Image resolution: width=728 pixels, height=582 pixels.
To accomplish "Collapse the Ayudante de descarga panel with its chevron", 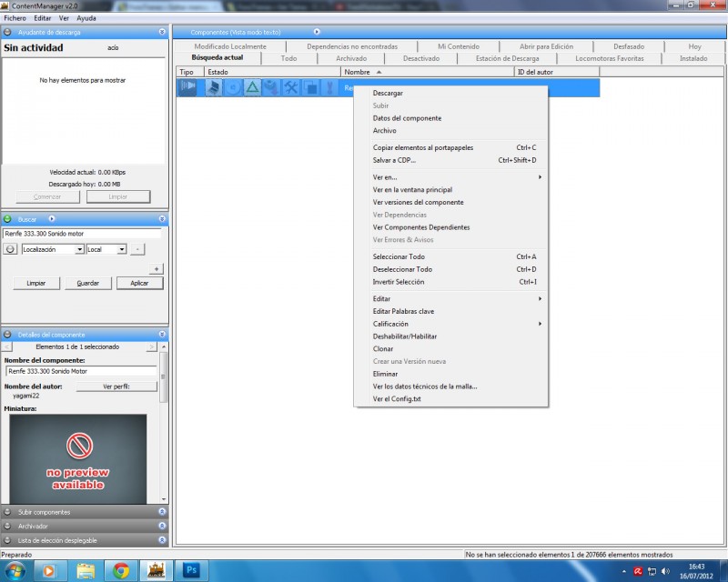I will click(x=162, y=32).
